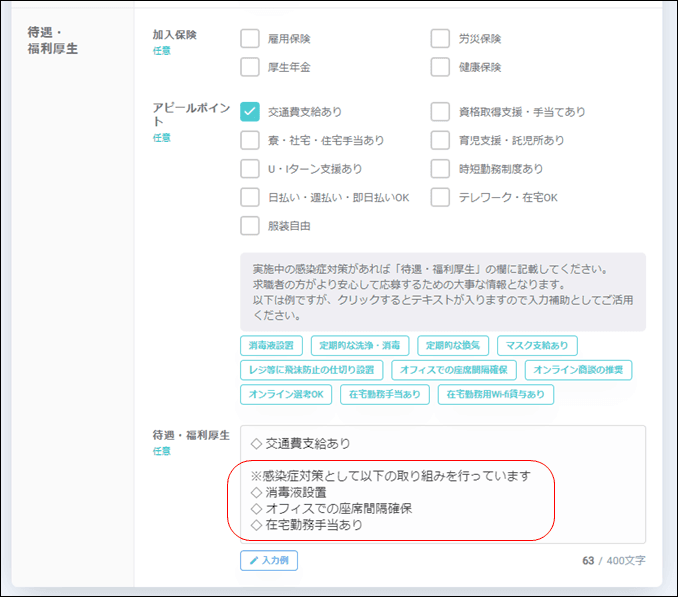Click レジ等に飛沫防止の仕切り設置 tag
Screen dimensions: 678x597
tap(311, 370)
